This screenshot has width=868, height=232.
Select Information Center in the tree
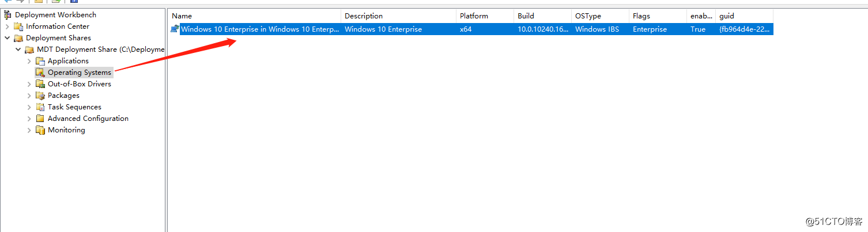(x=58, y=26)
